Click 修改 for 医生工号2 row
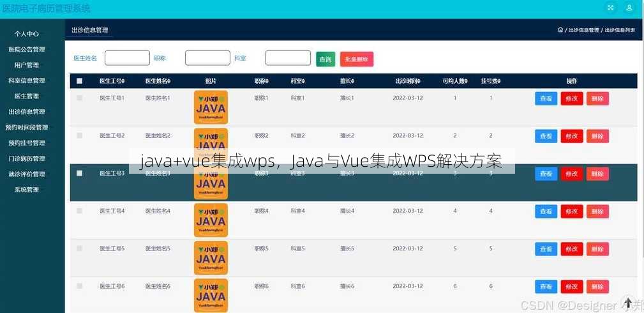 point(572,136)
